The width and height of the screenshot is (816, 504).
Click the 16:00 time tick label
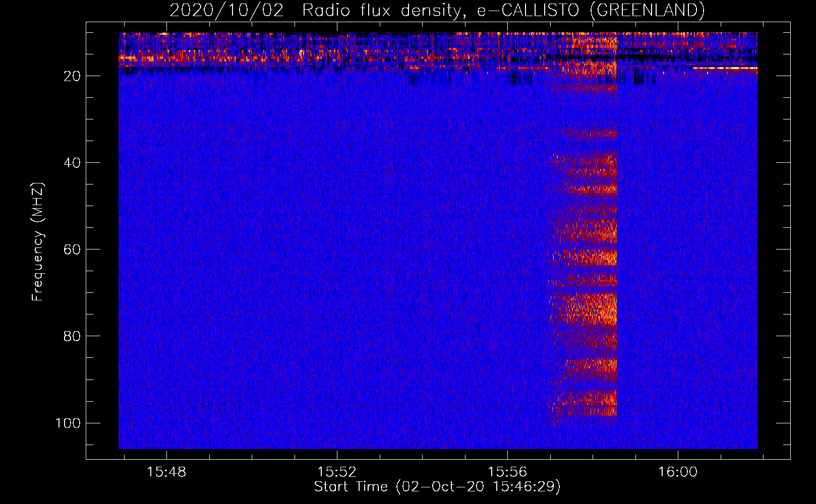[678, 472]
